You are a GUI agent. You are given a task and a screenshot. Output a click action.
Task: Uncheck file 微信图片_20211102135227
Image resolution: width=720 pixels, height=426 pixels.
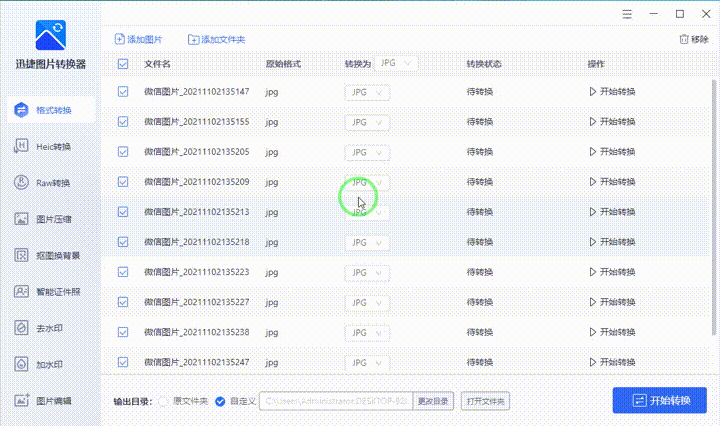tap(123, 302)
